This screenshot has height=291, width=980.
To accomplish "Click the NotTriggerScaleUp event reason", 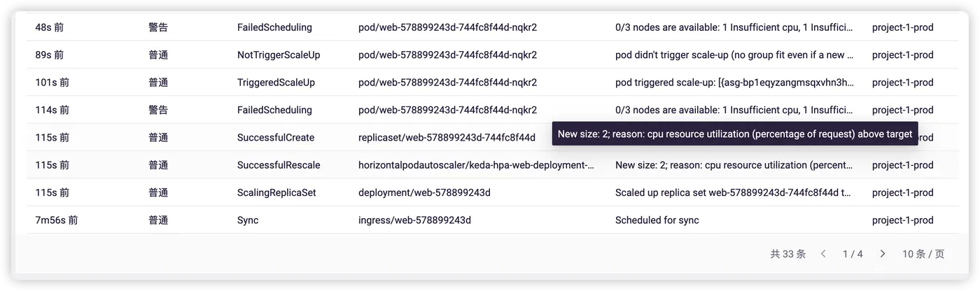I will [278, 55].
